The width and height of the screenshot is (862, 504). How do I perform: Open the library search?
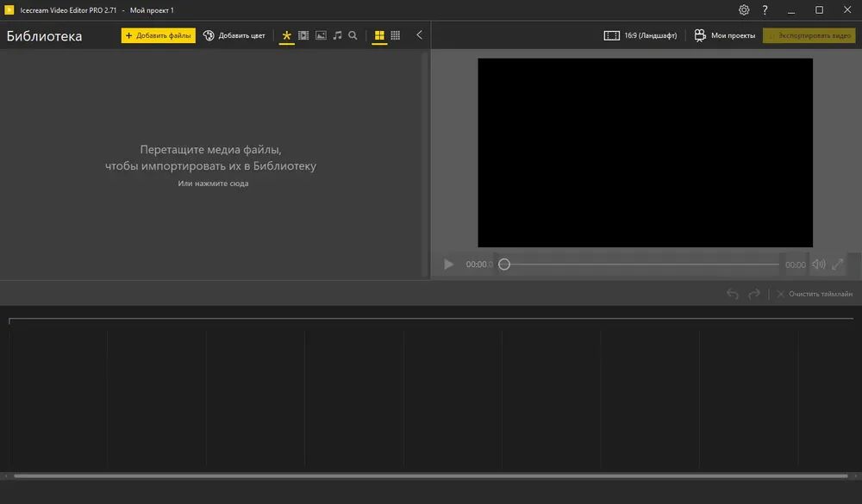click(x=353, y=35)
